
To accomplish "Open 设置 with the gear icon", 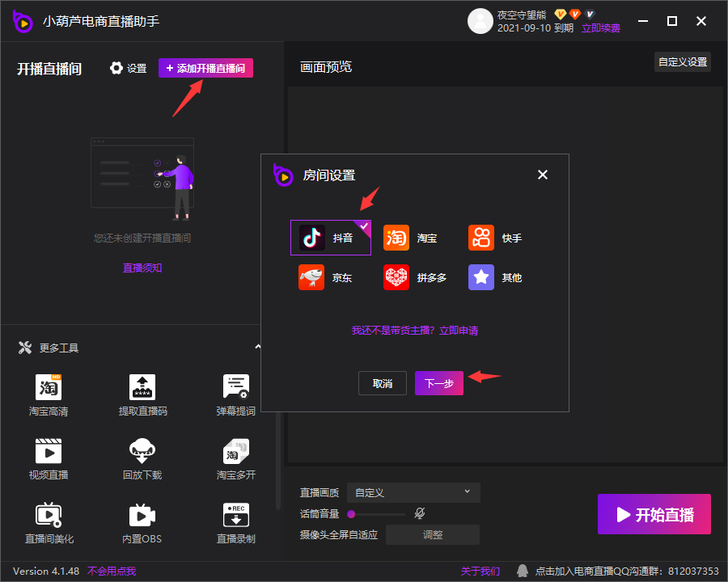I will coord(128,69).
